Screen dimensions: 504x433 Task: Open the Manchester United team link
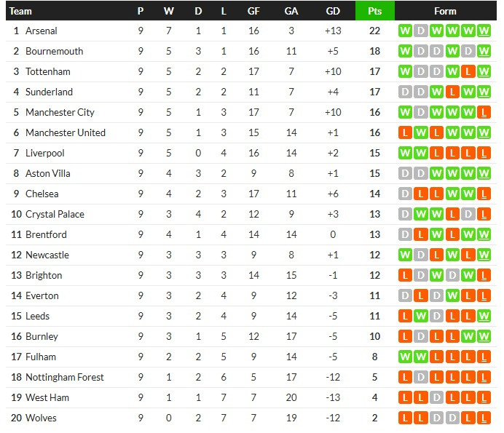(65, 133)
